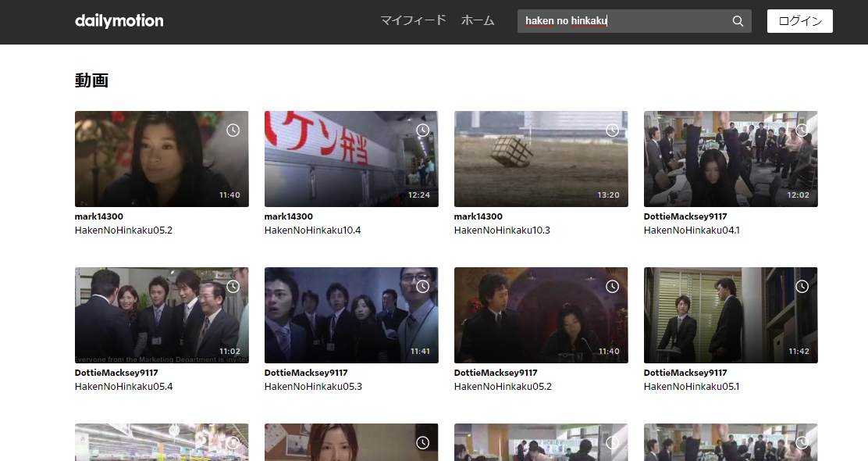The image size is (868, 461).
Task: Click mark14300 uploader name on HakenNoHinkaku10.4
Action: point(288,216)
